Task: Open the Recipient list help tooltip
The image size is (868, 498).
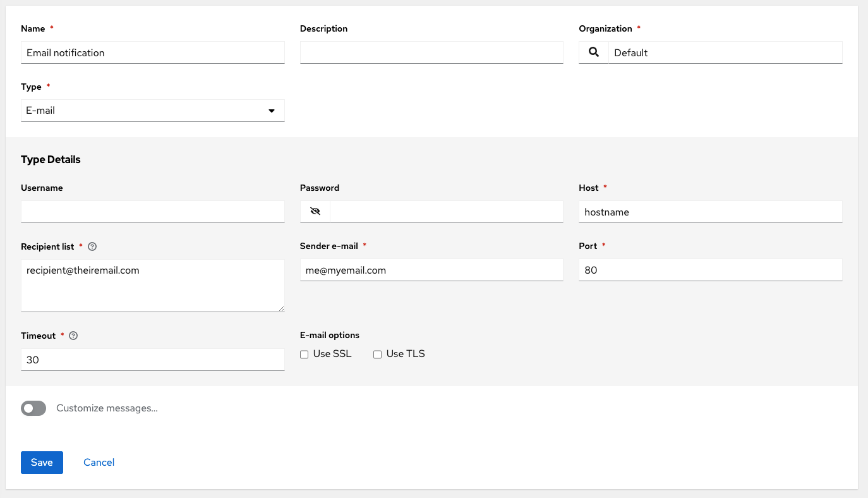Action: coord(92,246)
